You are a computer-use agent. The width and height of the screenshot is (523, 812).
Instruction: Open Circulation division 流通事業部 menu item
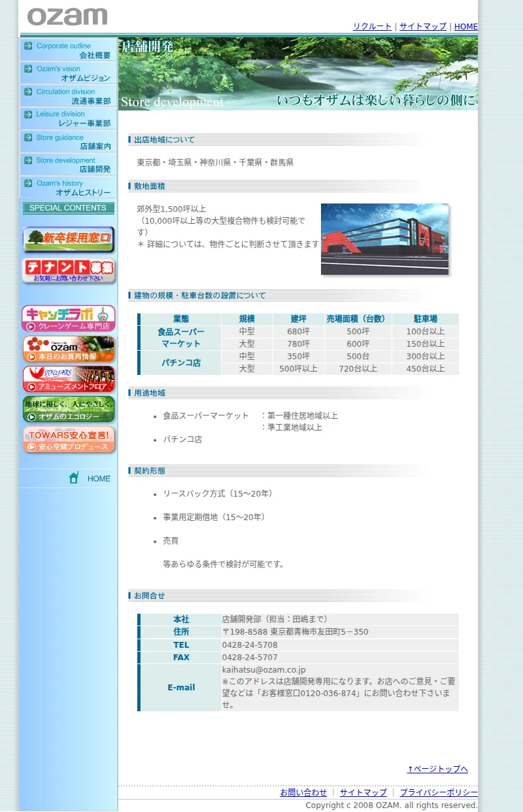(68, 96)
